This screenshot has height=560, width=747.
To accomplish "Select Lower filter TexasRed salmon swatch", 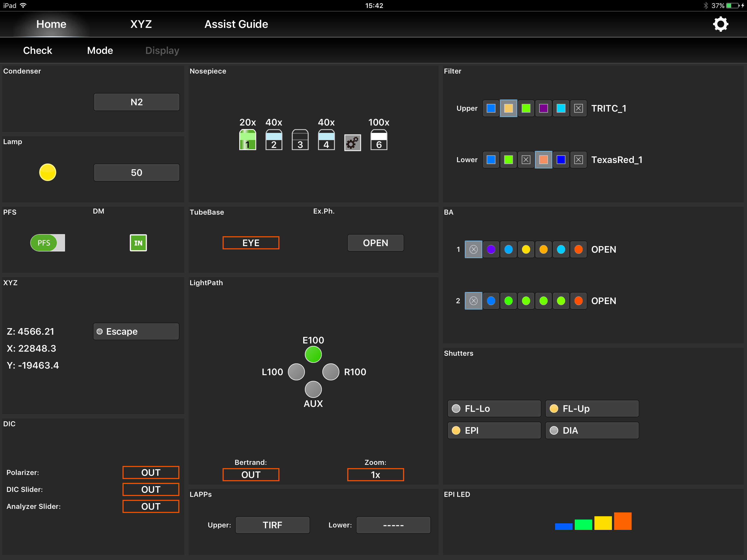I will pos(543,159).
